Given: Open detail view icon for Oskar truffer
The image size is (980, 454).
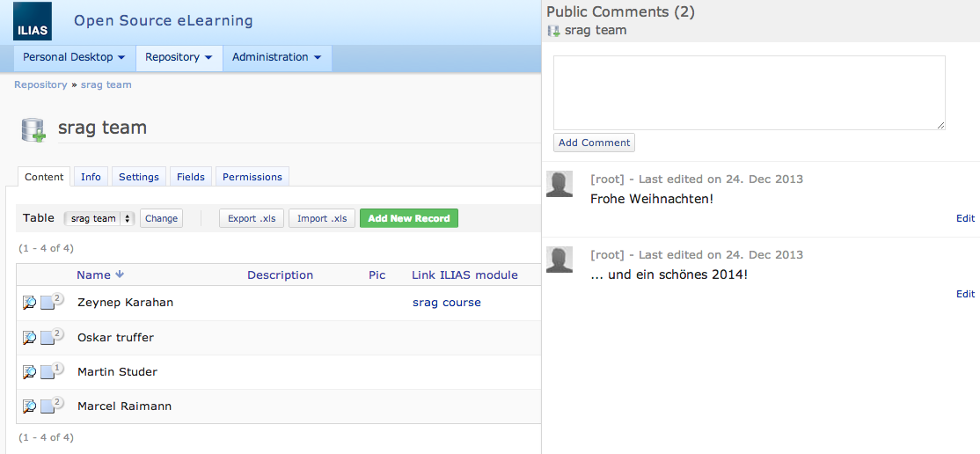Looking at the screenshot, I should 29,338.
